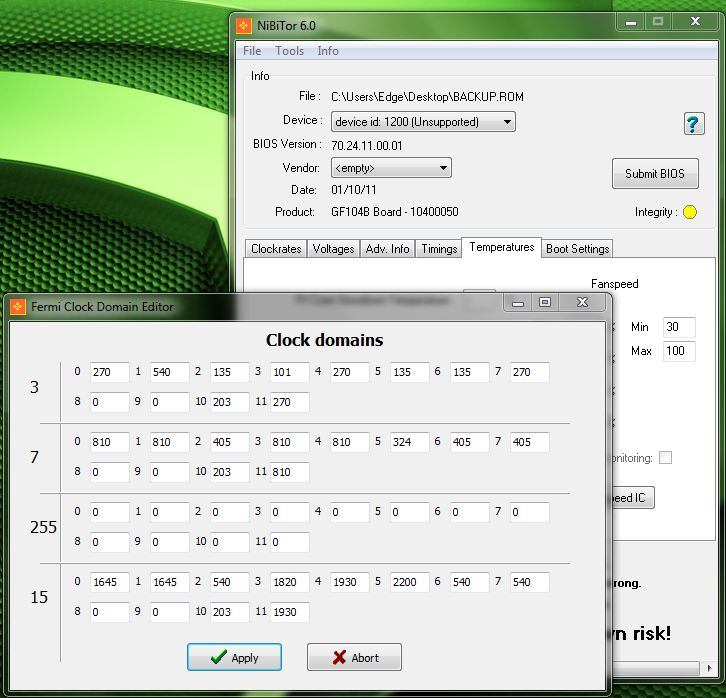This screenshot has width=726, height=698.
Task: Click the scroll right arrow in NiBiTor window
Action: click(710, 668)
